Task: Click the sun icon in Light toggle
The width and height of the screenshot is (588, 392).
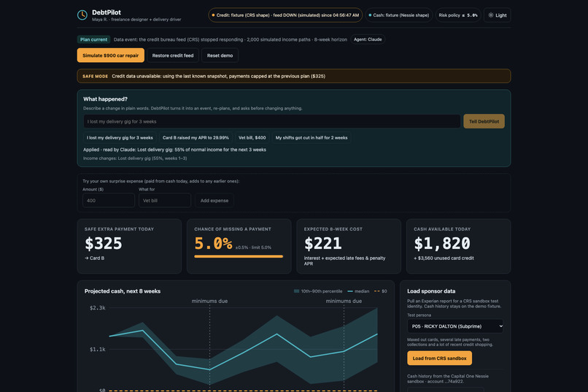Action: (490, 15)
